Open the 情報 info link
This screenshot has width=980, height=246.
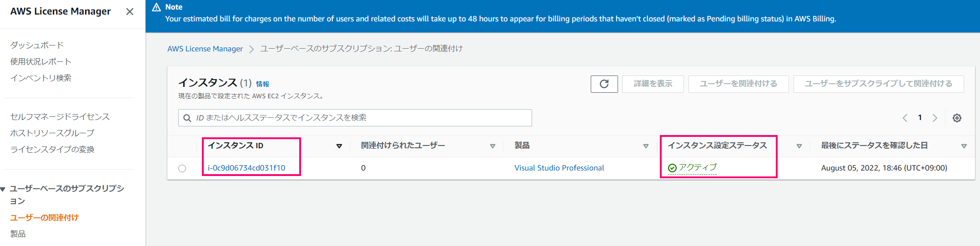[262, 84]
